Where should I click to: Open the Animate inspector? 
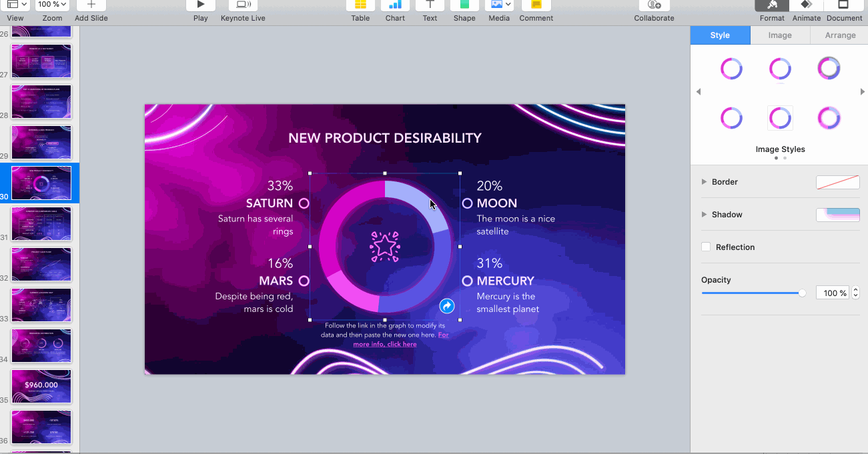(x=806, y=5)
